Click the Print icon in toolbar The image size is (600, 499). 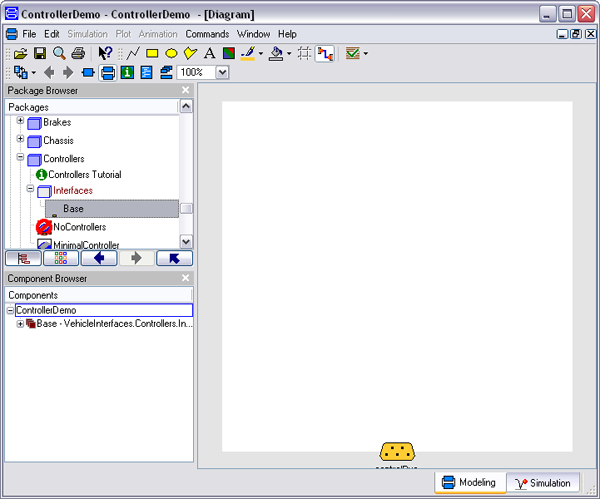(x=77, y=53)
